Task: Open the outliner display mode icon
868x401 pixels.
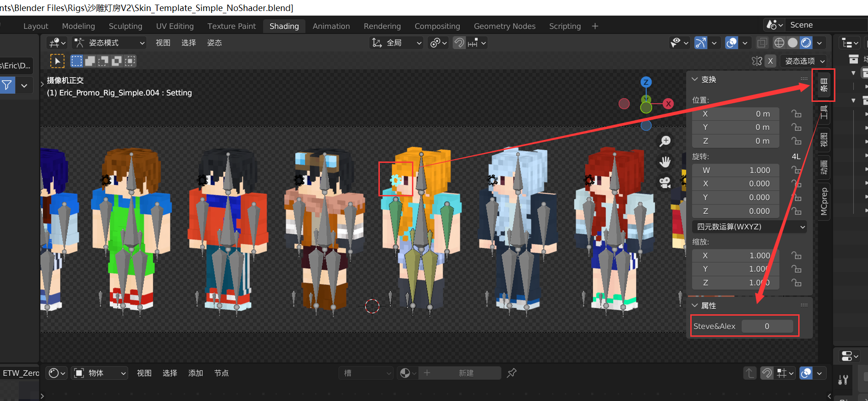Action: tap(850, 43)
